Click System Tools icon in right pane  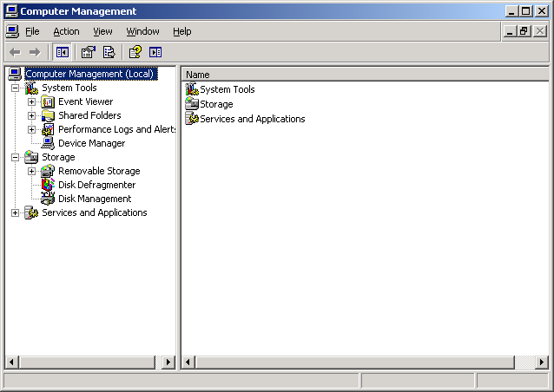tap(192, 89)
